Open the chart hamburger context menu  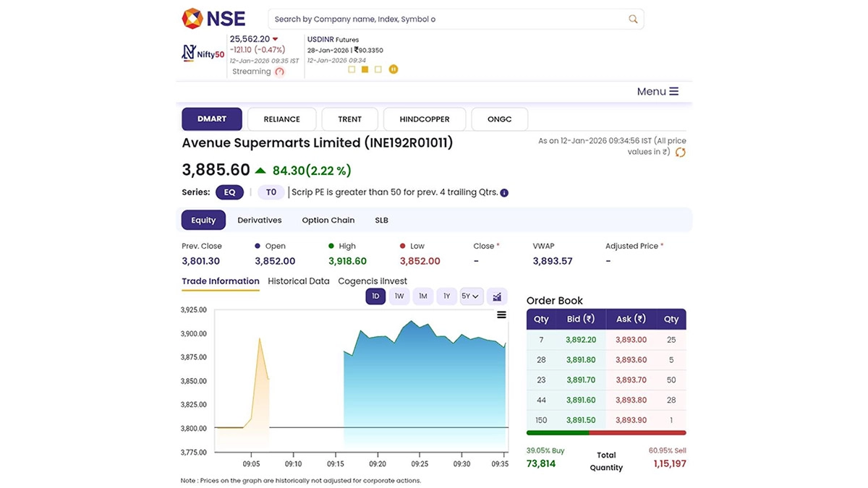tap(501, 315)
